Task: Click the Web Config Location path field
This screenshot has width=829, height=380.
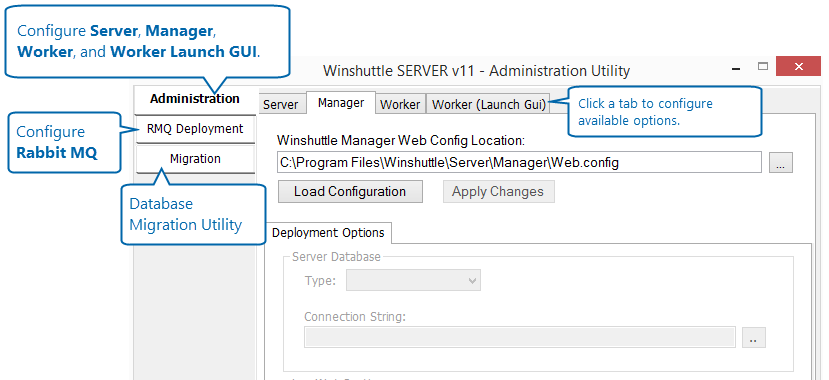Action: (519, 163)
